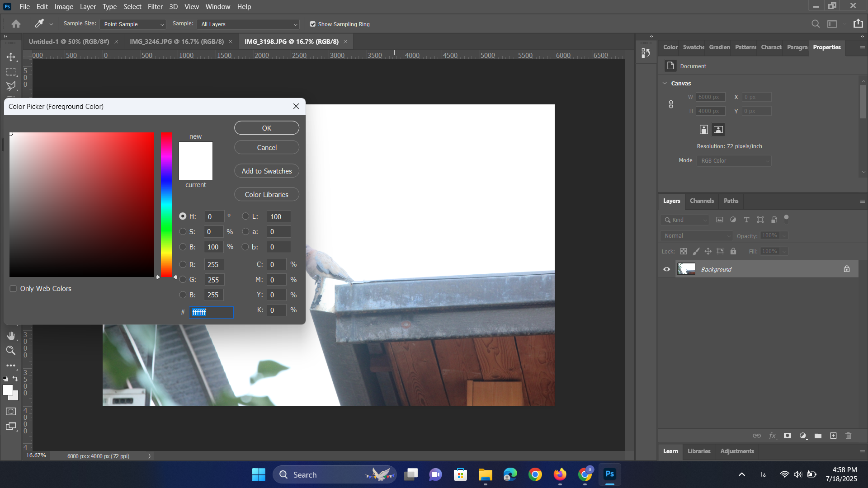Open the Sample Size dropdown
Screen dimensions: 868x488
133,24
